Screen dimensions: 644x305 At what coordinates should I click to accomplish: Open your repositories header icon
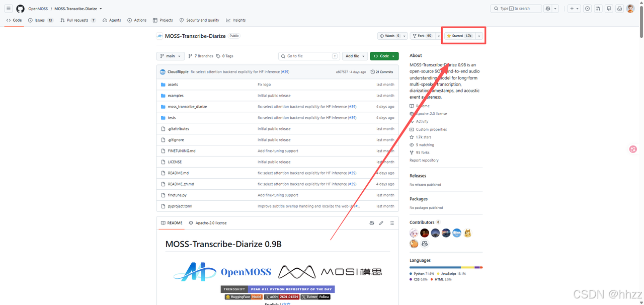pyautogui.click(x=609, y=9)
